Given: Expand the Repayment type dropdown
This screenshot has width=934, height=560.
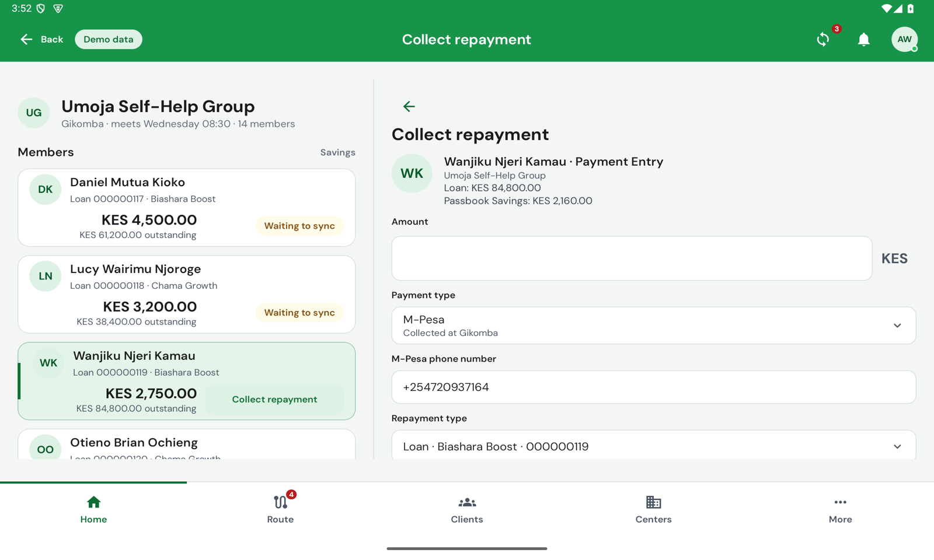Looking at the screenshot, I should (x=653, y=446).
